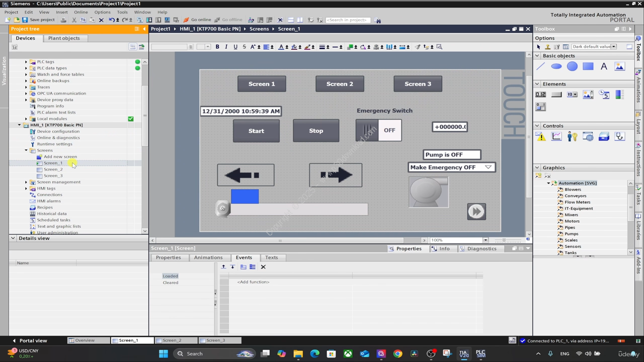Click the Search in project field

(x=348, y=20)
